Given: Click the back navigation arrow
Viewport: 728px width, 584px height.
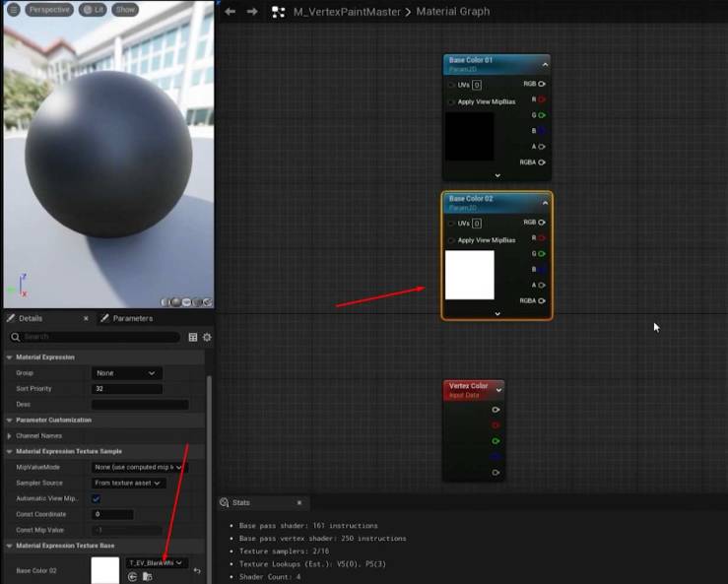Looking at the screenshot, I should (x=230, y=12).
